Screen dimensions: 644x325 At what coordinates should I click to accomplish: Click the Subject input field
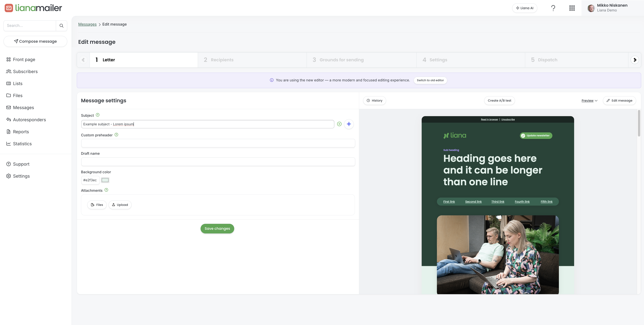[x=208, y=124]
